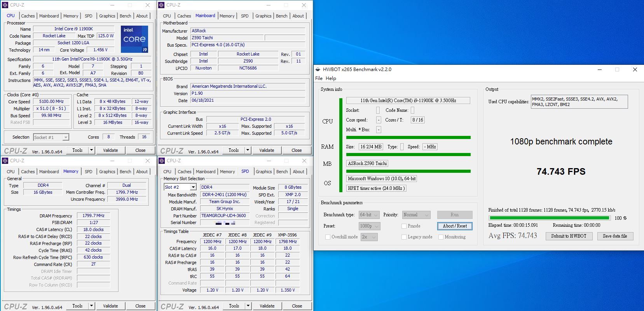This screenshot has height=311, width=644.
Task: Click the Tools button in the Mainboard window
Action: pyautogui.click(x=234, y=150)
